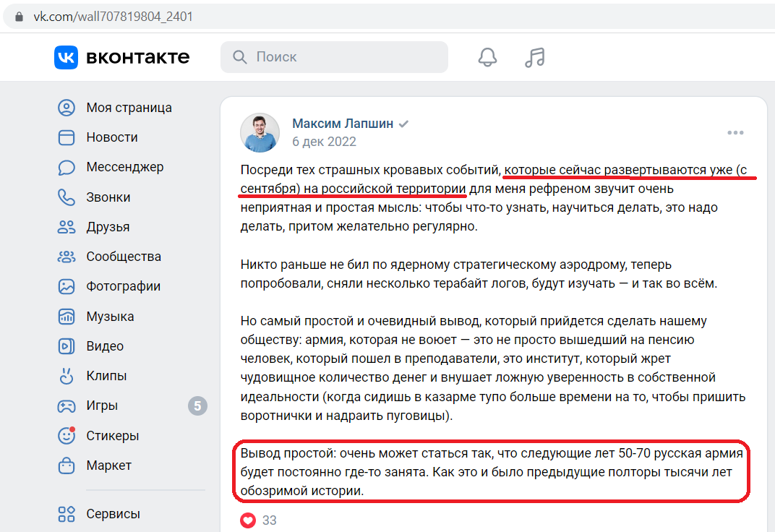This screenshot has height=532, width=775.
Task: Open the post's three-dot options menu
Action: point(735,132)
